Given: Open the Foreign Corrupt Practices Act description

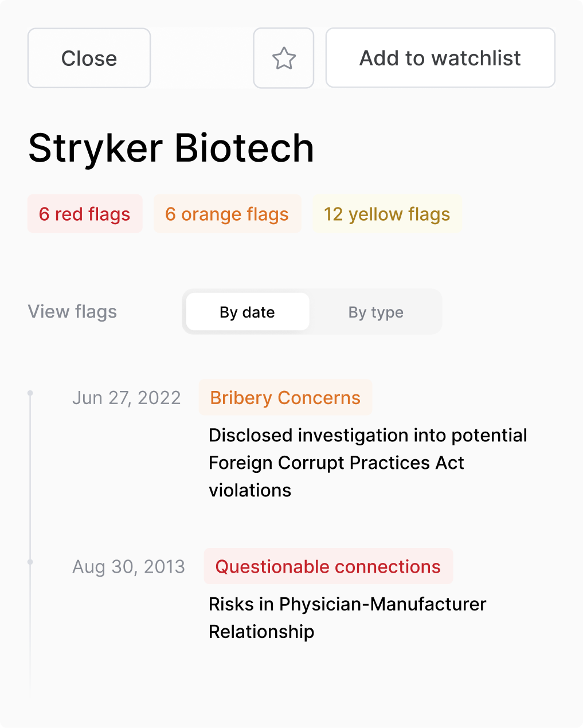Looking at the screenshot, I should [367, 463].
